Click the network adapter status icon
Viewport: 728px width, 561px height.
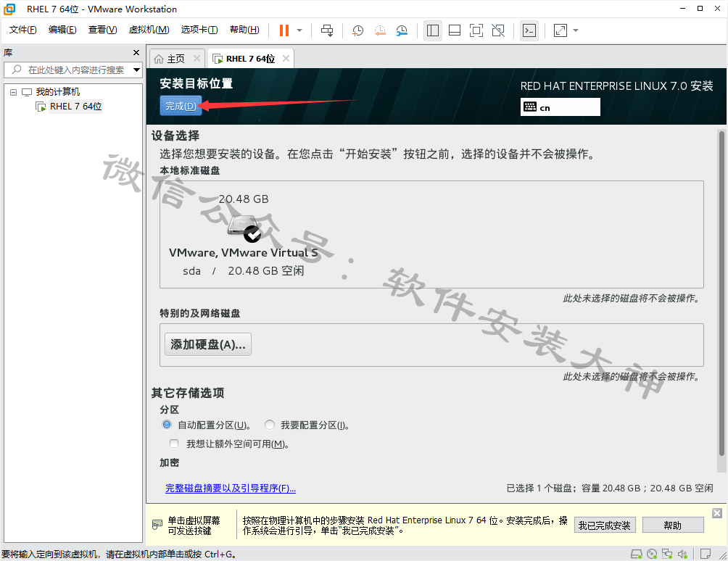[x=667, y=554]
